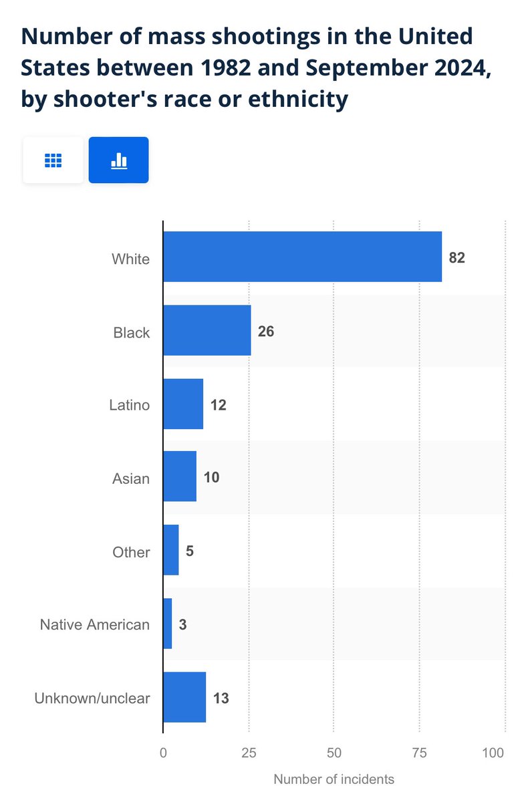Click the Black bar in chart
Viewport: 532px width, 802px height.
(207, 330)
